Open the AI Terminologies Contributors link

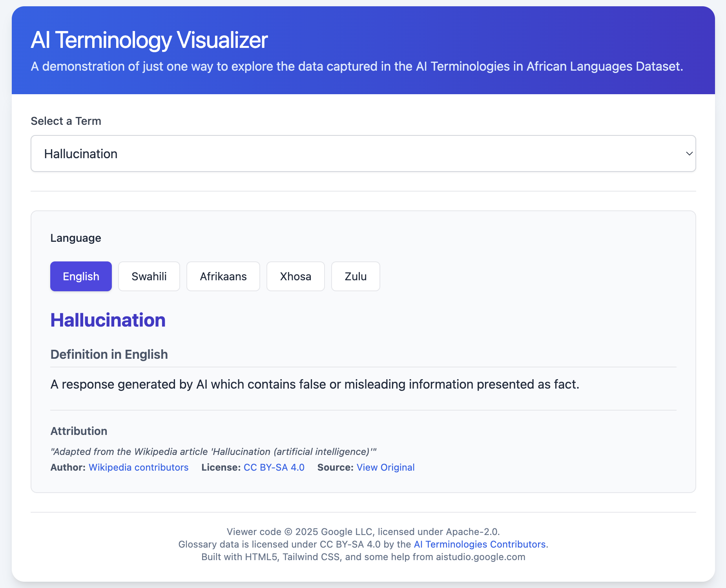[480, 544]
